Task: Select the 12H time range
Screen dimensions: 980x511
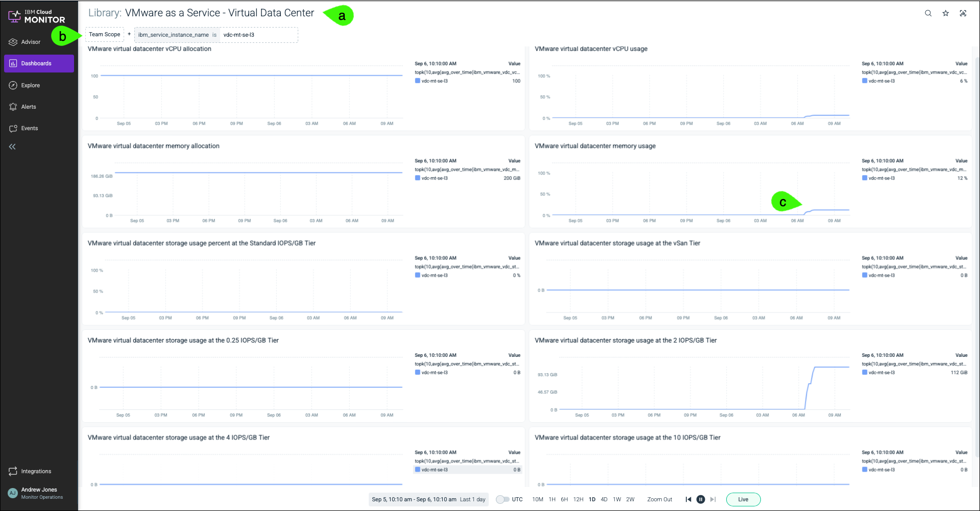Action: coord(578,499)
